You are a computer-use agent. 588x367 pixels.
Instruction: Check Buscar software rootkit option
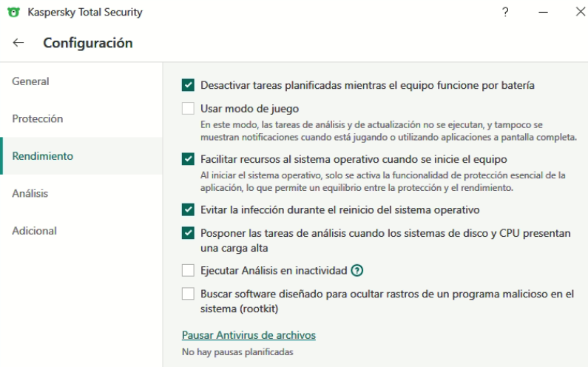[188, 294]
